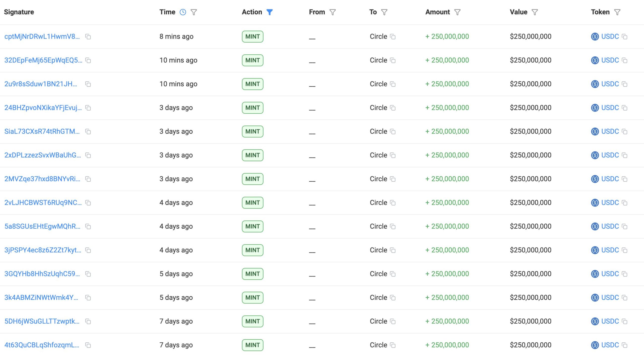Viewport: 644px width, 355px height.
Task: Copy the Circle address in the first row
Action: point(393,37)
